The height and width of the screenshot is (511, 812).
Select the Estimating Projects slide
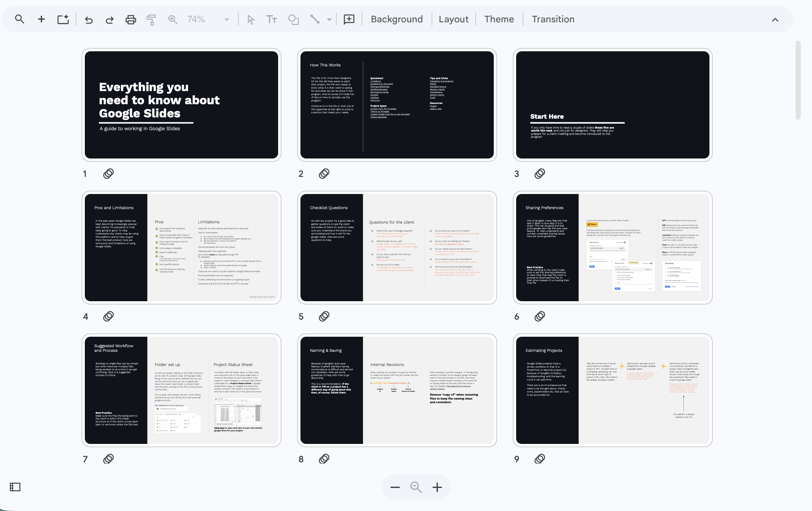(x=613, y=390)
